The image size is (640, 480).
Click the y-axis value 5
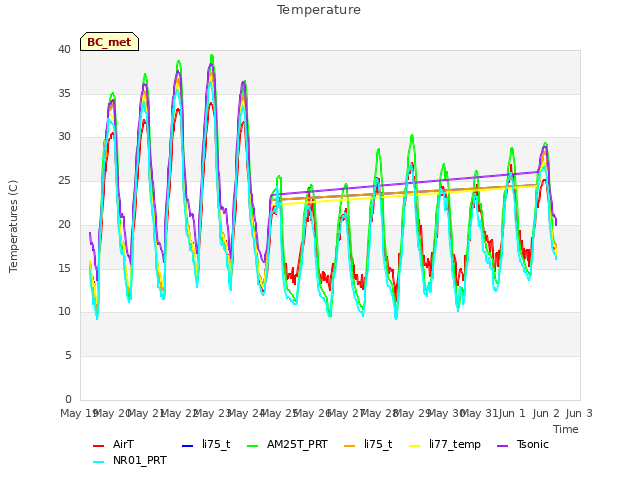tap(68, 356)
